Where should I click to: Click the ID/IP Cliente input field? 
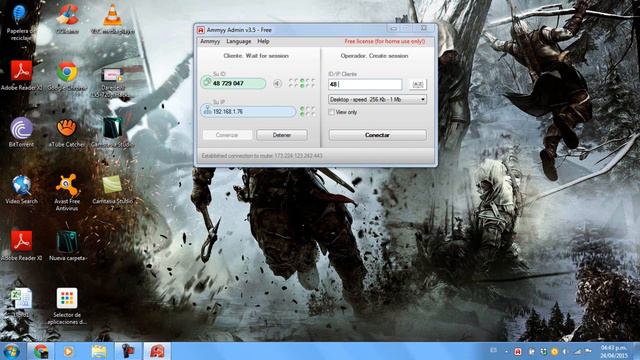coord(365,84)
